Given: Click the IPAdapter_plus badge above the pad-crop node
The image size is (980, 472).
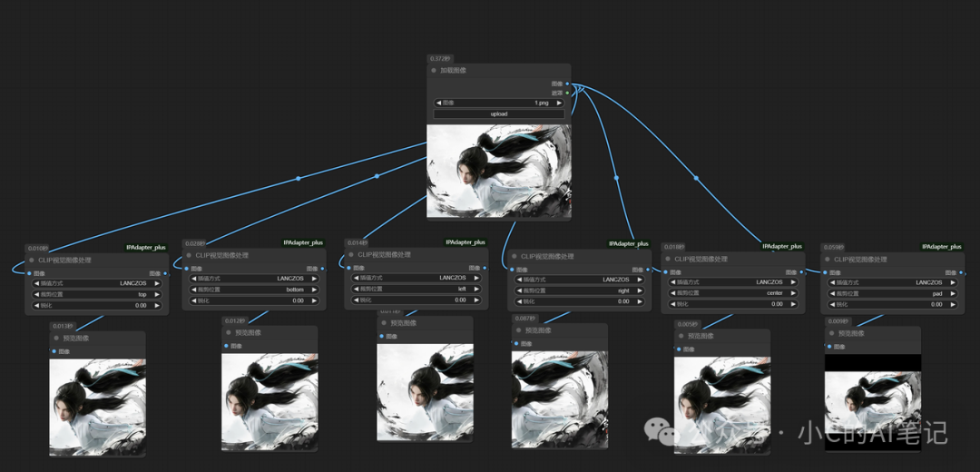Looking at the screenshot, I should (942, 247).
